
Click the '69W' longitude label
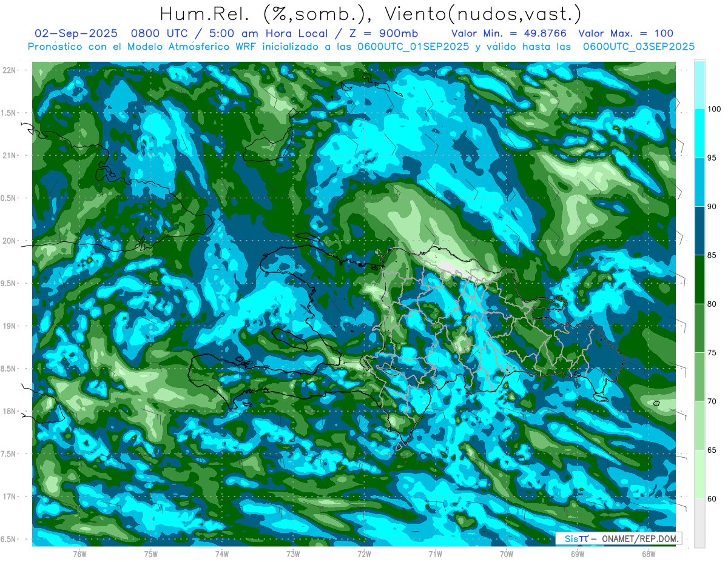[x=578, y=554]
